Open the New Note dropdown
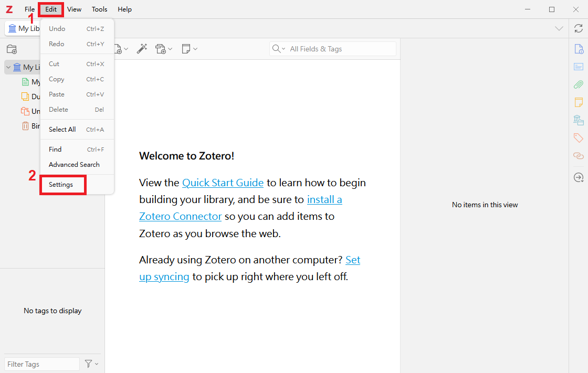The width and height of the screenshot is (588, 373). click(190, 49)
